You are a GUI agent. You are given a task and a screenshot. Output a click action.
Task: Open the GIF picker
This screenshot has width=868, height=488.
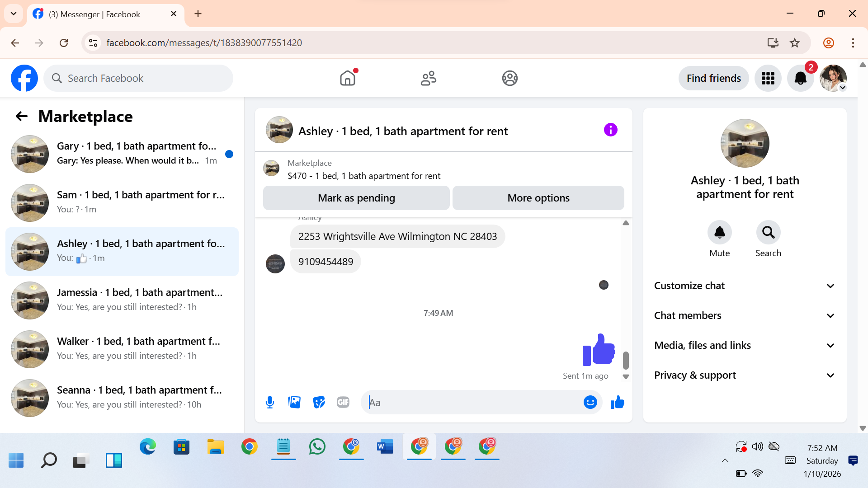coord(343,402)
